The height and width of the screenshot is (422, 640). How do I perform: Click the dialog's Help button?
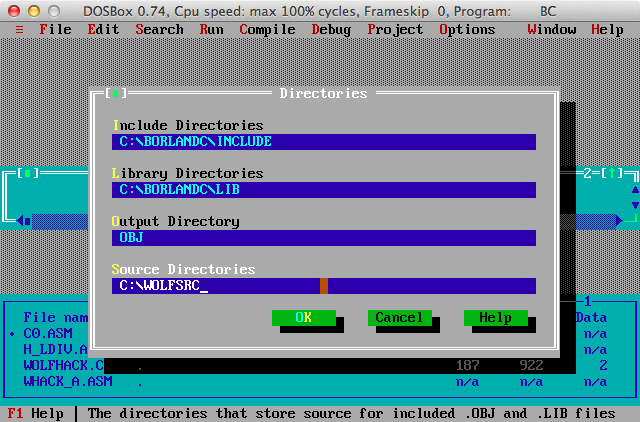pos(496,318)
